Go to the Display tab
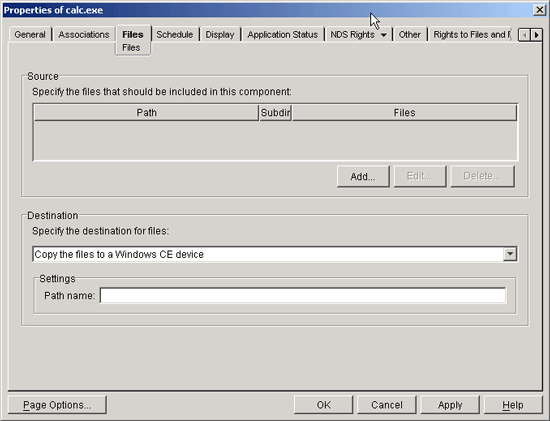Viewport: 550px width, 421px height. tap(220, 34)
